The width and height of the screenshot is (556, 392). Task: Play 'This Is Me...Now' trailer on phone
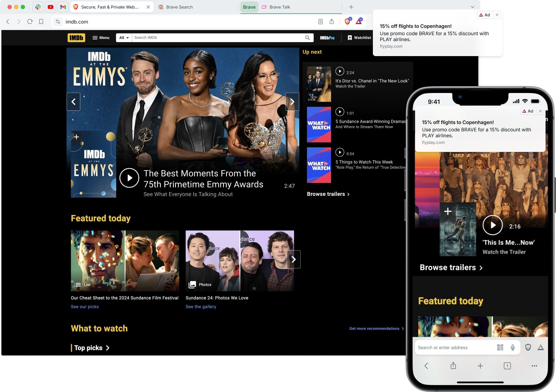493,225
